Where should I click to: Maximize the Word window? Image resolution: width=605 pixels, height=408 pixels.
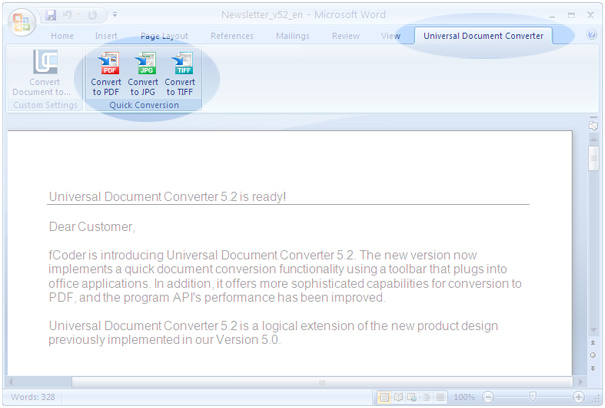[x=571, y=15]
